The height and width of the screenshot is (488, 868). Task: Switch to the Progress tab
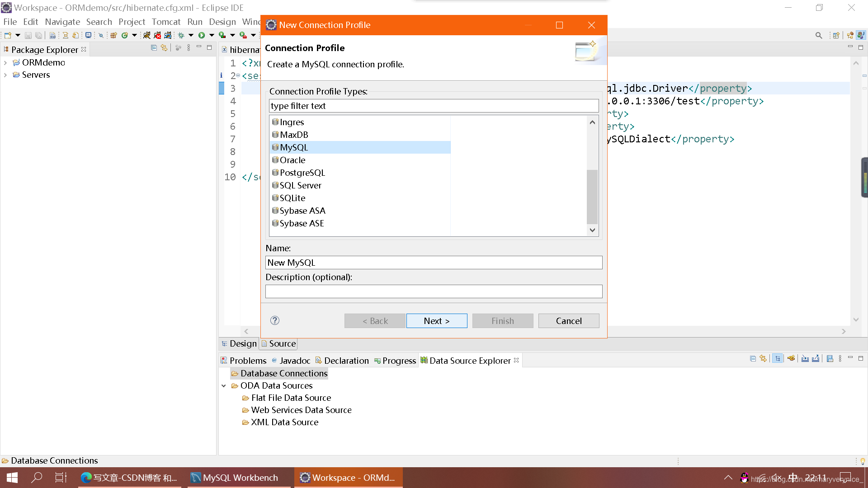tap(395, 361)
